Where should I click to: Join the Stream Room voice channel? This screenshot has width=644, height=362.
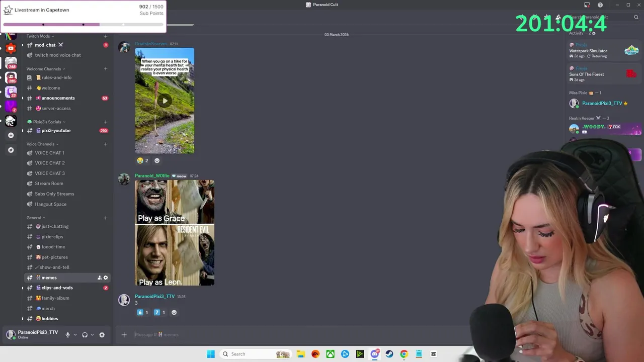[67, 184]
